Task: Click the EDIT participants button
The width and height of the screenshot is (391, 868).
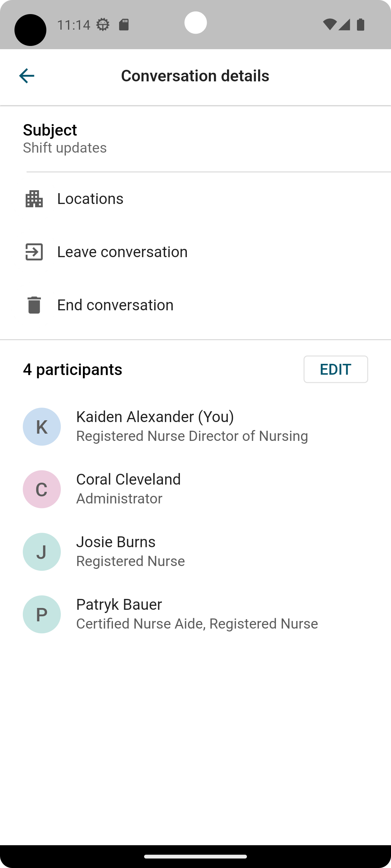Action: 336,369
